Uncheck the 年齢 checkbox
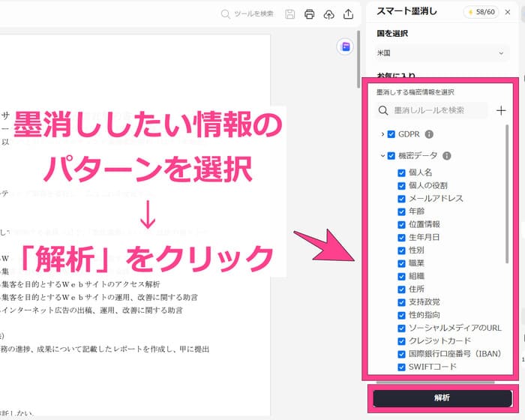 pos(401,211)
